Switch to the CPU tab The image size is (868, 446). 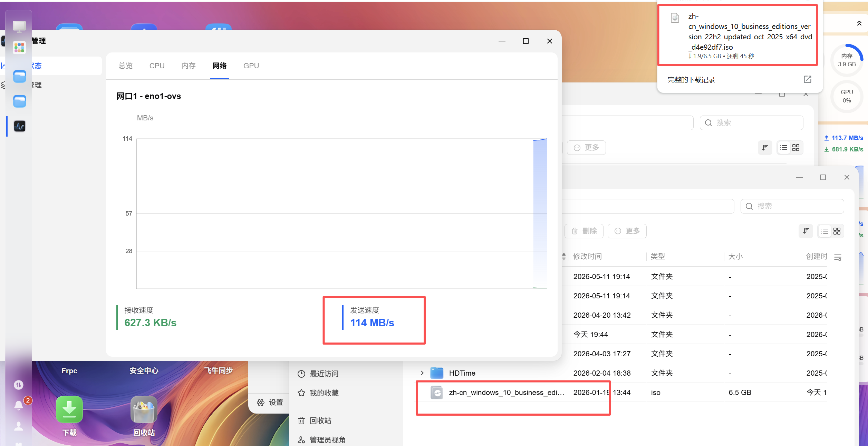coord(157,66)
